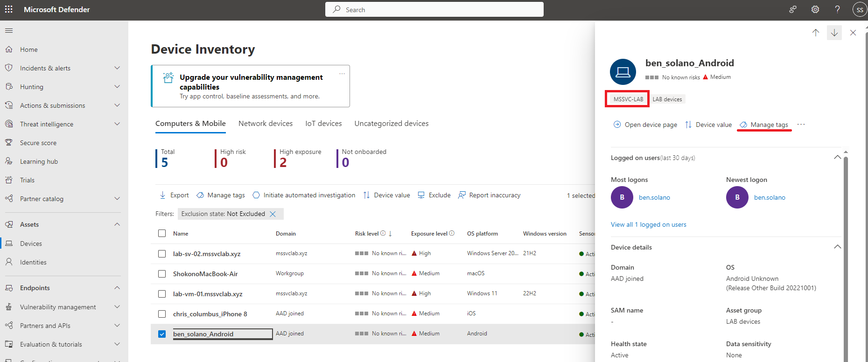Go to previous device with up arrow
Viewport: 868px width, 362px height.
816,33
